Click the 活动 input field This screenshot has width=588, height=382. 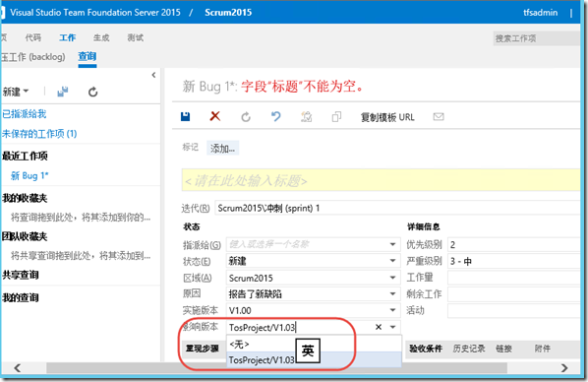[513, 311]
